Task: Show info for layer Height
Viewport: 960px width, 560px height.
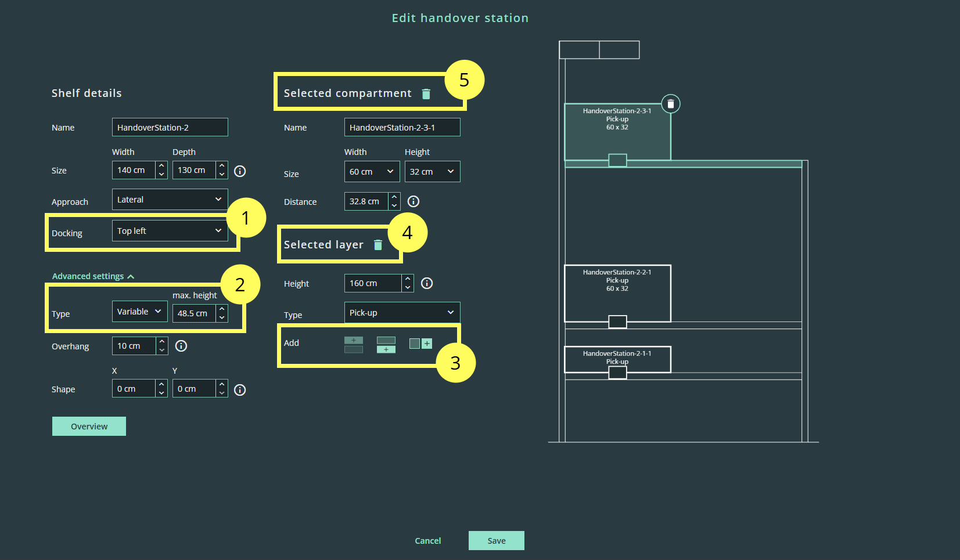Action: (x=426, y=283)
